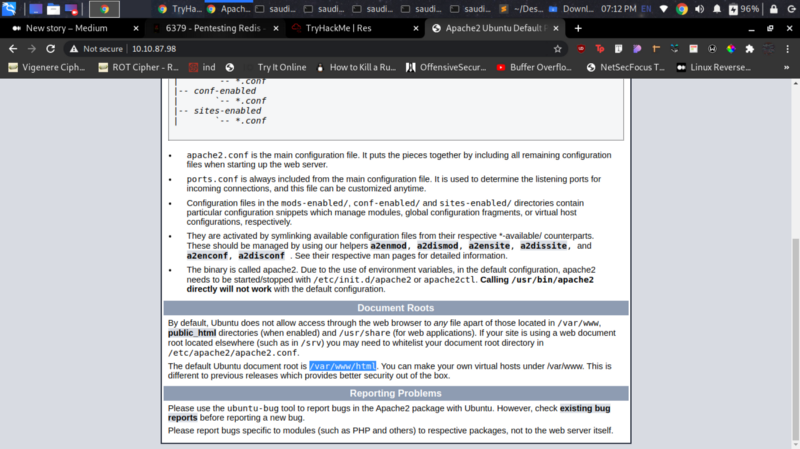The width and height of the screenshot is (800, 449).
Task: Close the 6379 - Pentesting Redis tab
Action: click(276, 29)
